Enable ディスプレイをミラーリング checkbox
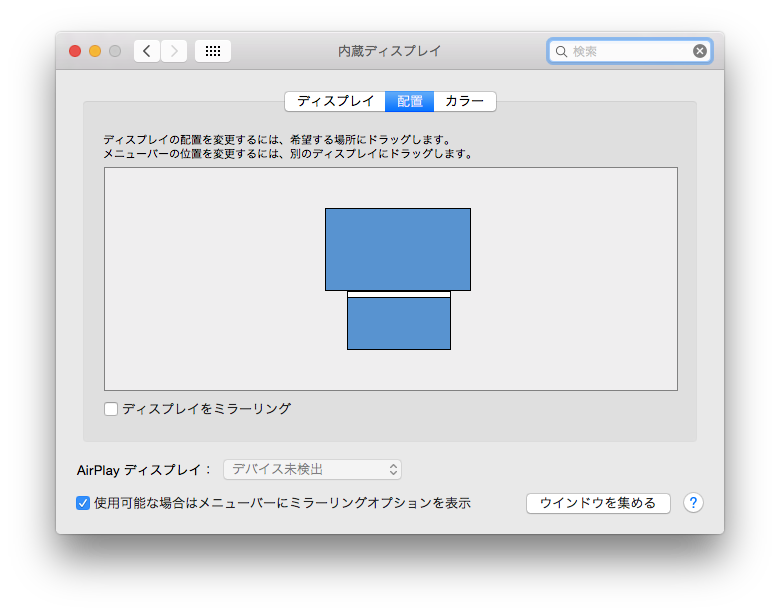Image resolution: width=780 pixels, height=614 pixels. (x=111, y=409)
